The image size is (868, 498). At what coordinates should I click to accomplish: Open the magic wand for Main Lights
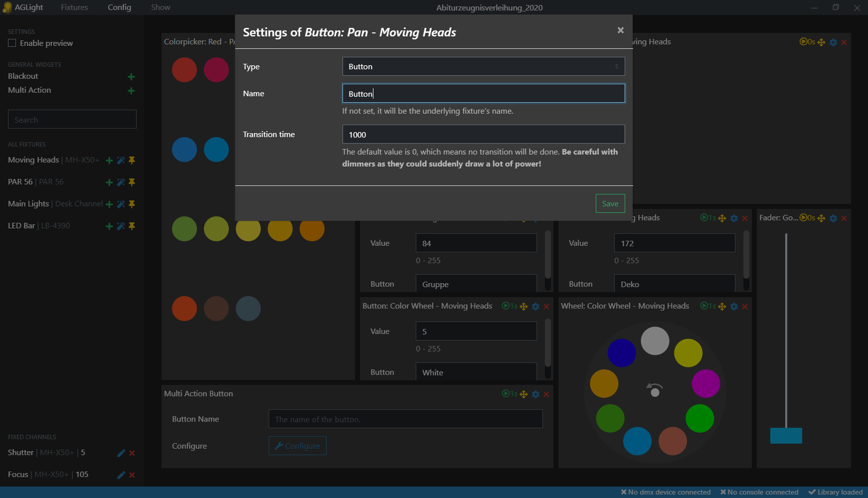tap(121, 204)
